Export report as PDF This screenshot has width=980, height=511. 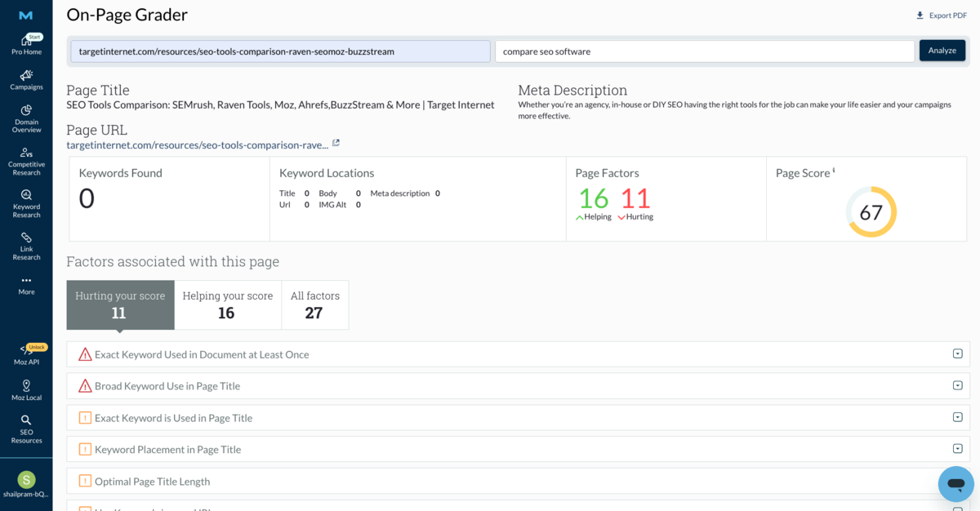941,16
